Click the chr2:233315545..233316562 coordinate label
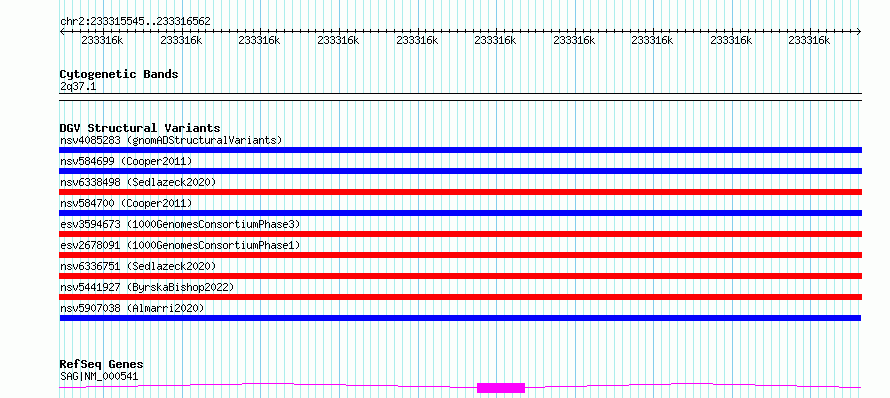The height and width of the screenshot is (398, 890). pos(135,22)
